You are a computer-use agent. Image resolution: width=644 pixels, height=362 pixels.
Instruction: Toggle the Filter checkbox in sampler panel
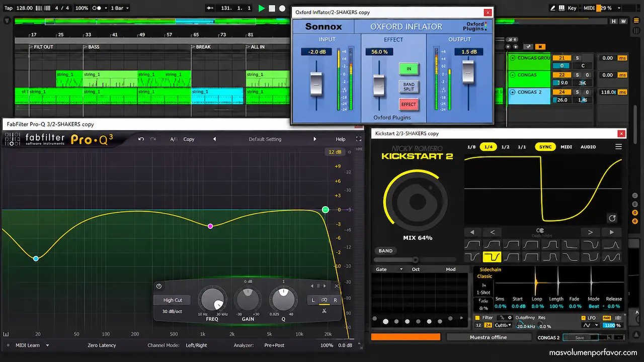(477, 318)
